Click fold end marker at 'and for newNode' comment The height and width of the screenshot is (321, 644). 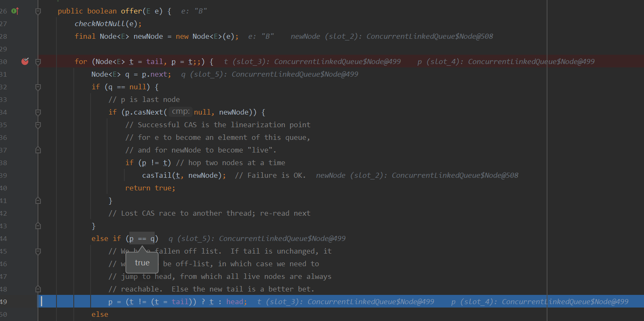tap(38, 150)
